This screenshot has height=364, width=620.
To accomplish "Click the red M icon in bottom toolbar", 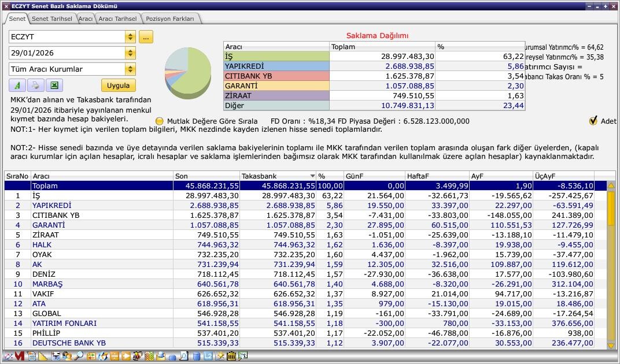I will point(19,356).
